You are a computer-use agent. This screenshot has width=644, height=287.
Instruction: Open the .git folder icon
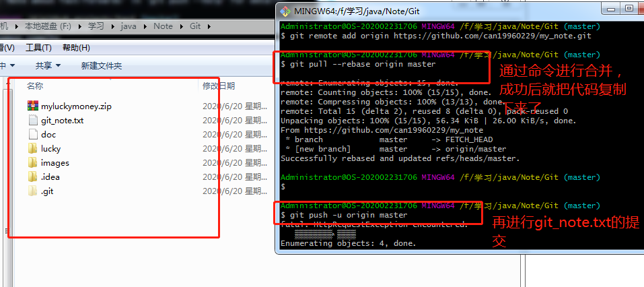33,191
